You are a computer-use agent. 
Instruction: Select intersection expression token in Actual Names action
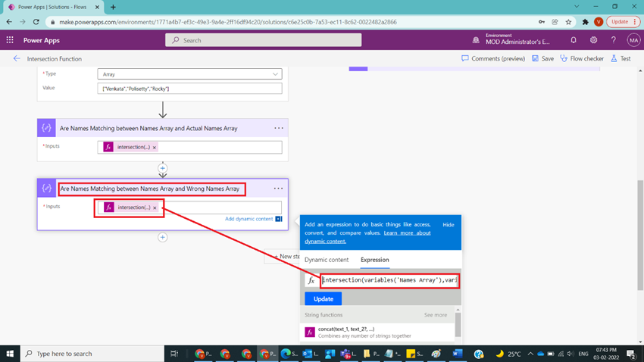pyautogui.click(x=129, y=147)
